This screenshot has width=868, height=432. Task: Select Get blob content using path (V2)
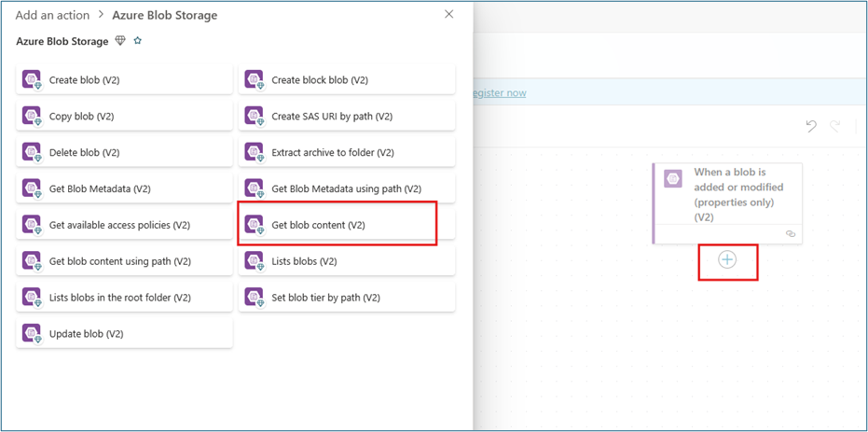pyautogui.click(x=124, y=261)
